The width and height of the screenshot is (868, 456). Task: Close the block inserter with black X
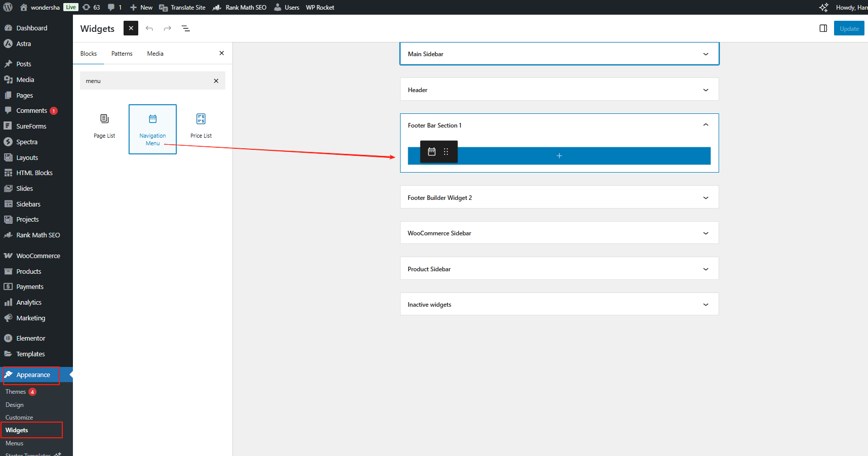click(x=131, y=28)
